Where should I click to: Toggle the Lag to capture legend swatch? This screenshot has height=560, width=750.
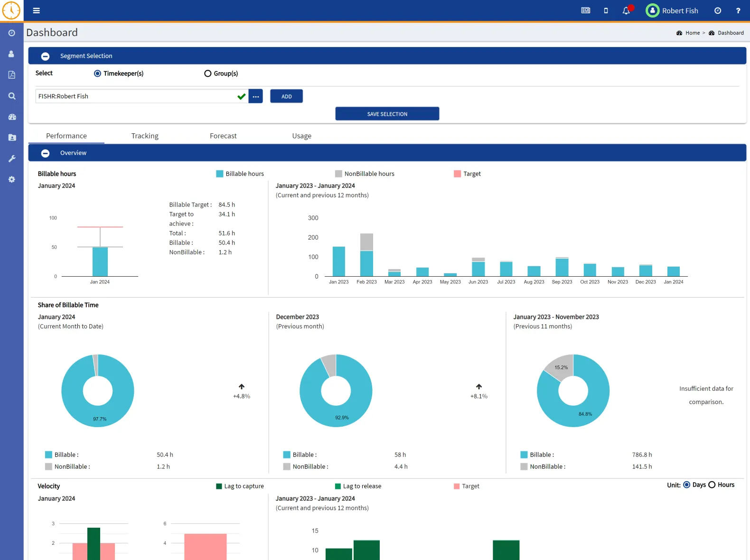(219, 486)
